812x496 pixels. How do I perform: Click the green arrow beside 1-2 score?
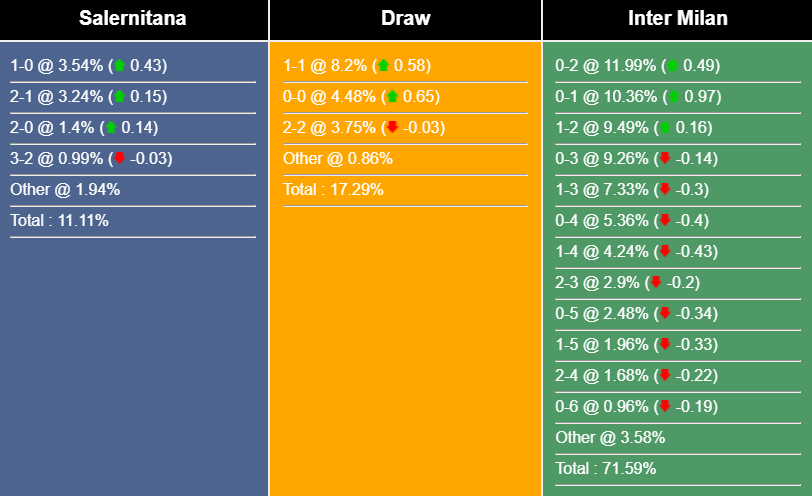664,128
